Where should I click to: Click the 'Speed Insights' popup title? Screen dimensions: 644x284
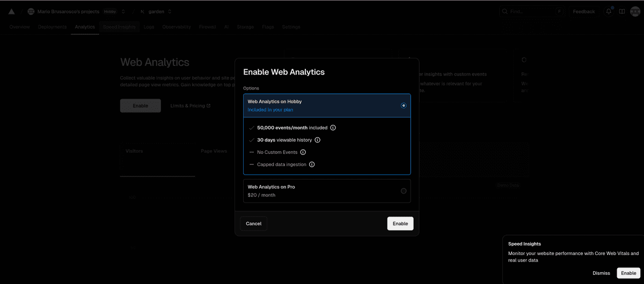coord(524,244)
